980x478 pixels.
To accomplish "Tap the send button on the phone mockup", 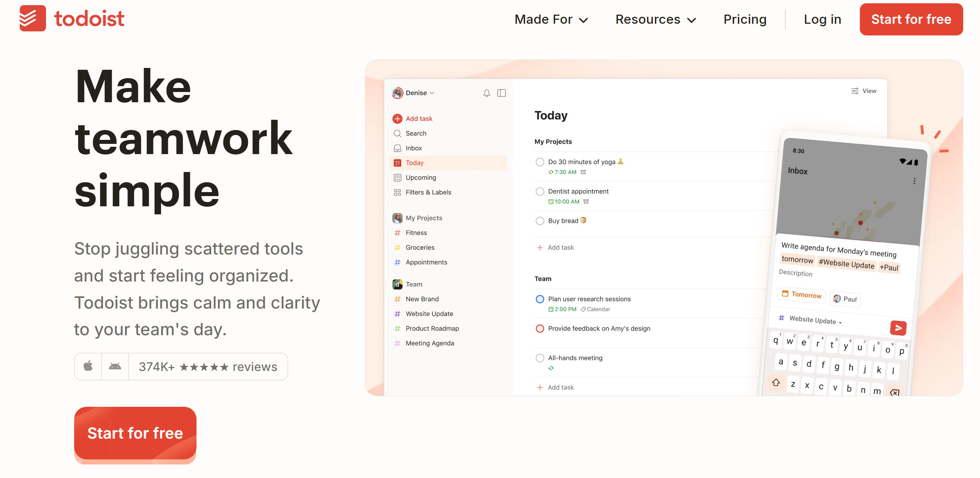I will 898,328.
